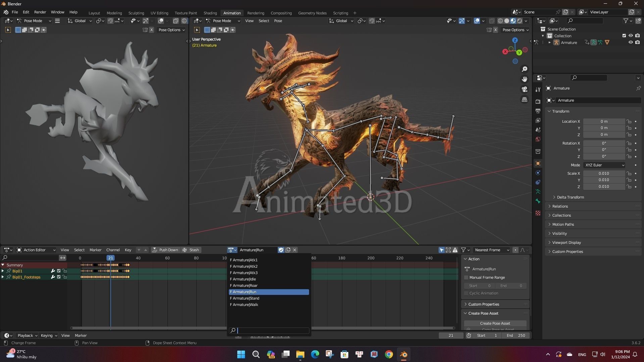The height and width of the screenshot is (362, 644).
Task: Click the Bip01 modifiers wrench icon
Action: tap(53, 271)
